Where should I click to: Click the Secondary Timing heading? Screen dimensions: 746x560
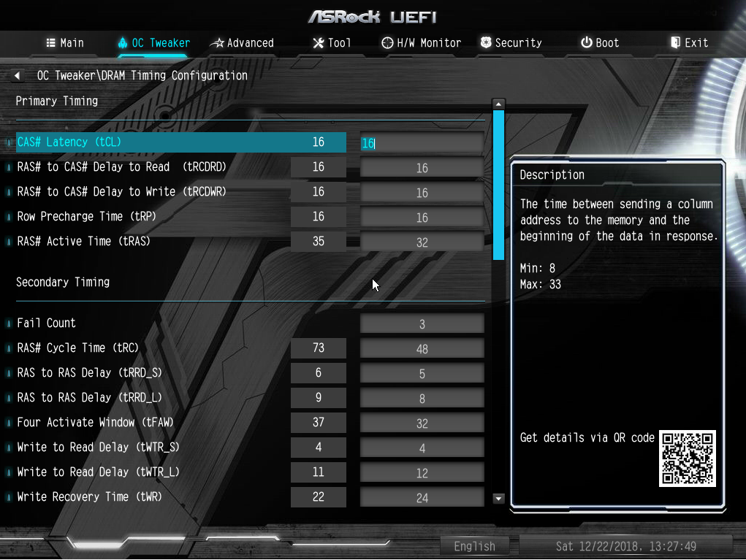tap(63, 282)
